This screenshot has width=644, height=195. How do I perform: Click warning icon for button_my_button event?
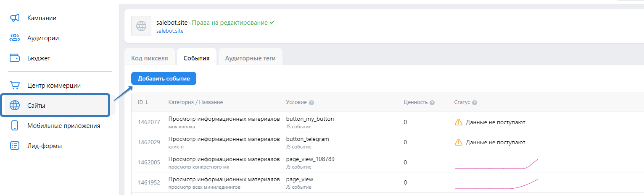(x=458, y=122)
